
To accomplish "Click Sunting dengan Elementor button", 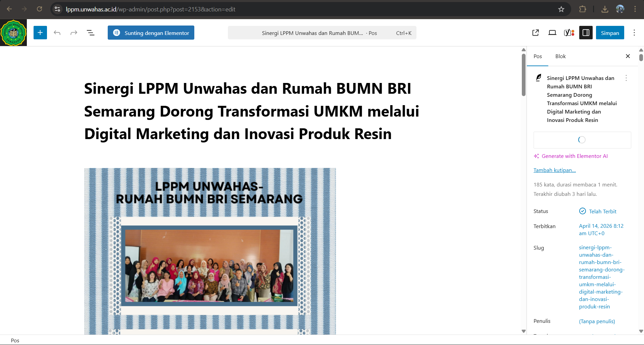I will (x=151, y=33).
